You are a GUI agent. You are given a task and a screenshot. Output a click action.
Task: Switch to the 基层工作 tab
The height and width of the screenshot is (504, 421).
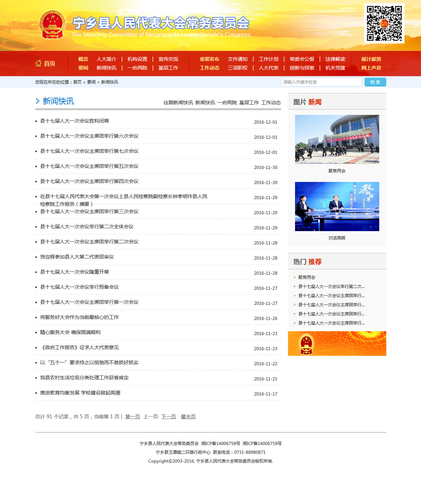[249, 103]
